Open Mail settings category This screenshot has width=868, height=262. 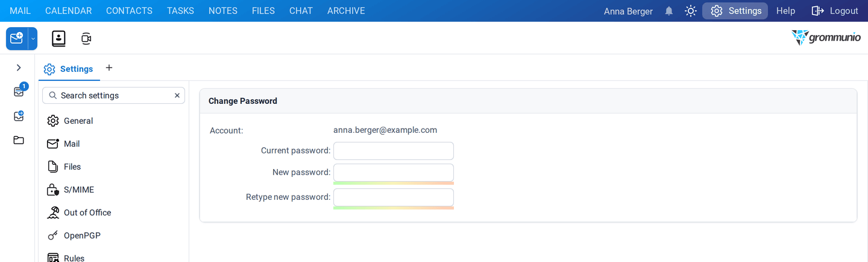113,144
